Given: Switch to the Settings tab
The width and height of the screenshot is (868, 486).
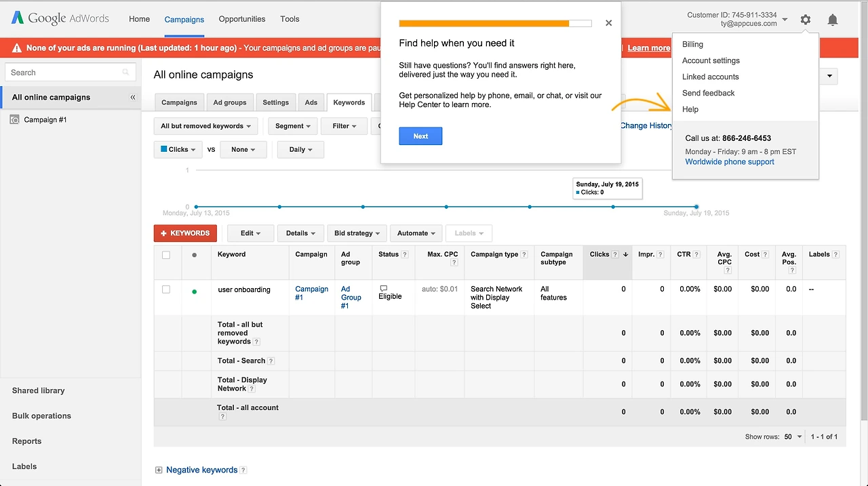Looking at the screenshot, I should tap(276, 103).
